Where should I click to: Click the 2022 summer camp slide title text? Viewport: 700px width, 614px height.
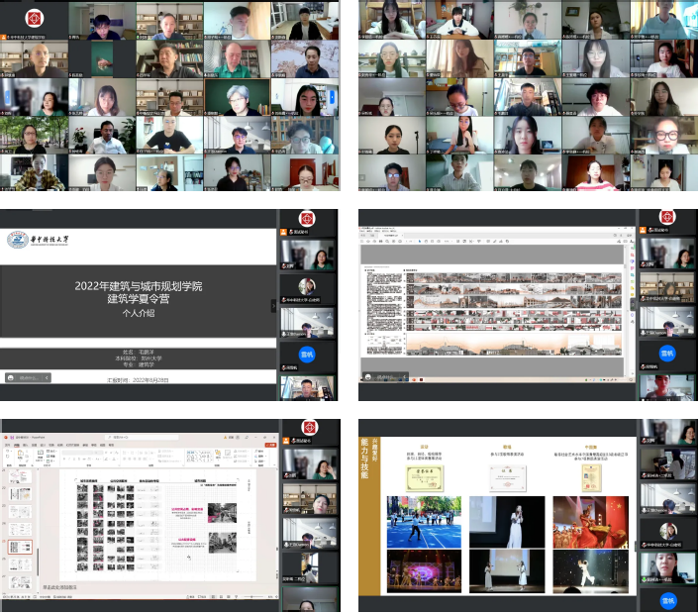(x=138, y=285)
